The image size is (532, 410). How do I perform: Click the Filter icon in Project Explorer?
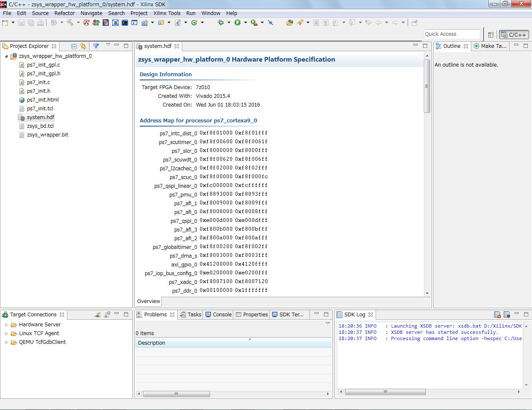(x=96, y=46)
